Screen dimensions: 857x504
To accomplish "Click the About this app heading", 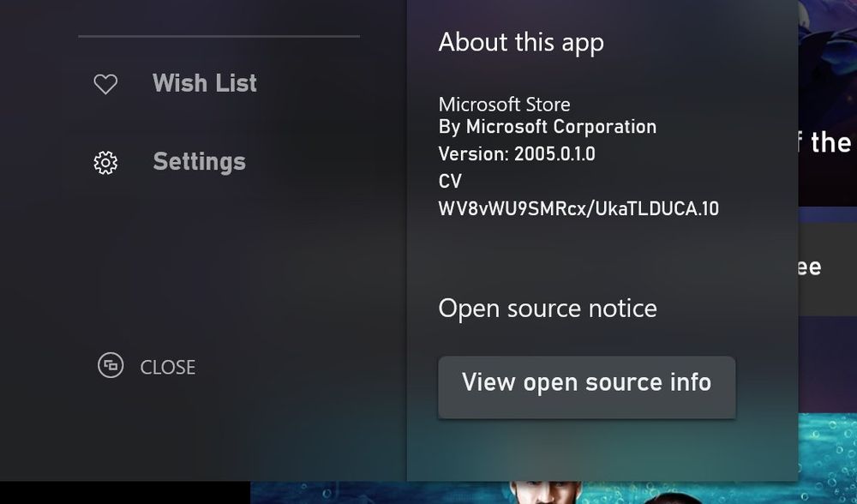I will click(x=521, y=43).
